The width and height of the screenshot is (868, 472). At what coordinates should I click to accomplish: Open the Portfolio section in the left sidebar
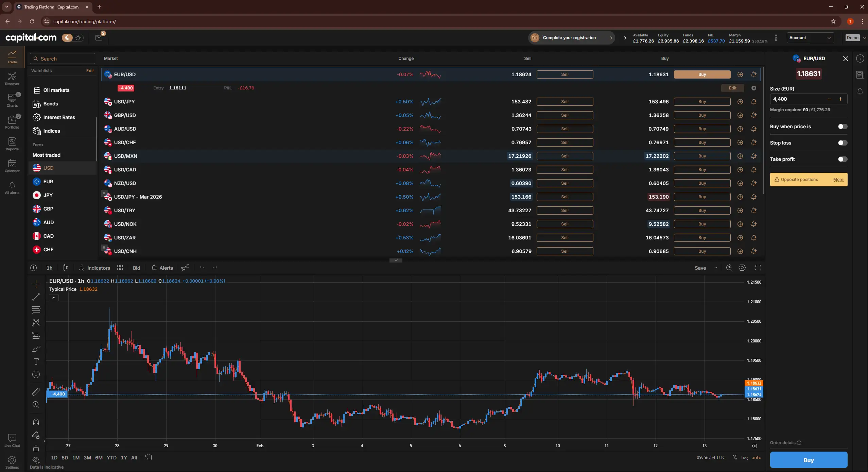12,122
